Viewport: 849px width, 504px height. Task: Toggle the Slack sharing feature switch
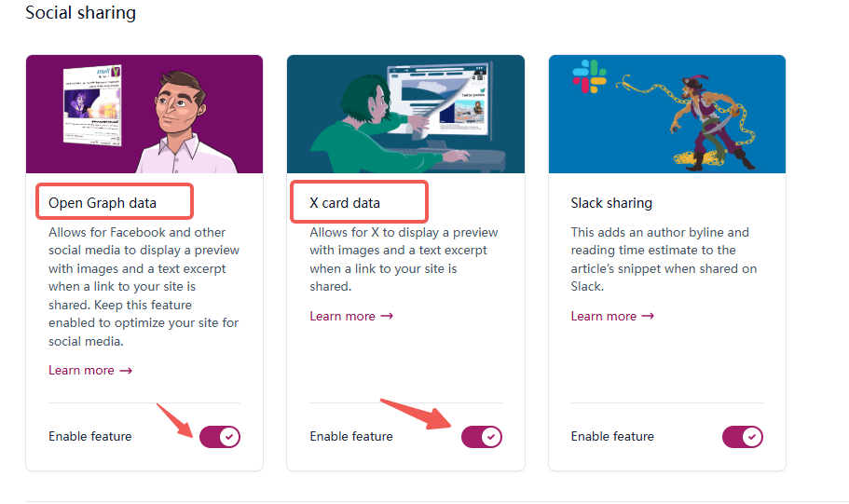pyautogui.click(x=742, y=436)
